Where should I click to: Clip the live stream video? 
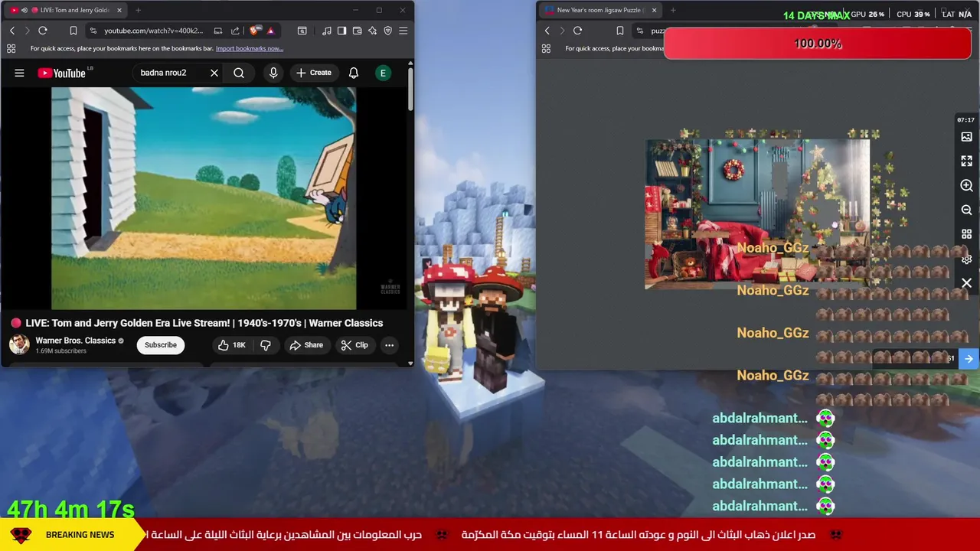[354, 345]
